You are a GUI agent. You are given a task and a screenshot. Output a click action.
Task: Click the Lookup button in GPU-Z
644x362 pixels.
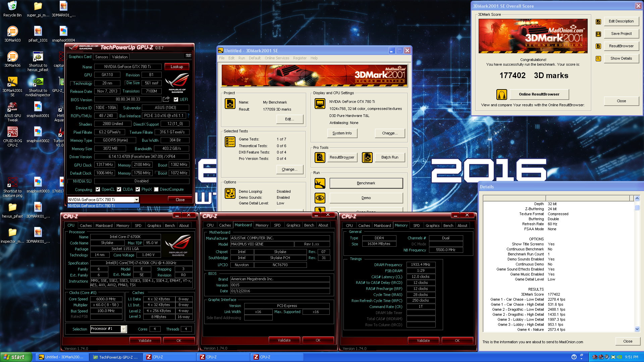[177, 67]
